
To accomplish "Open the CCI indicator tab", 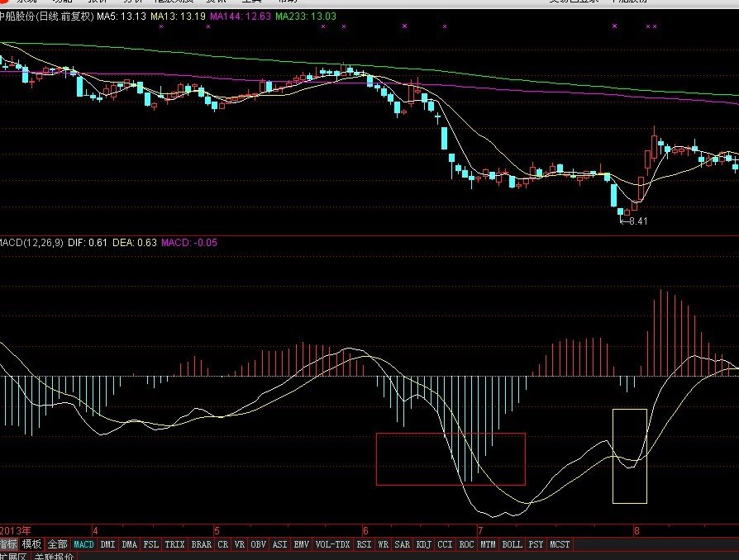I will [445, 544].
